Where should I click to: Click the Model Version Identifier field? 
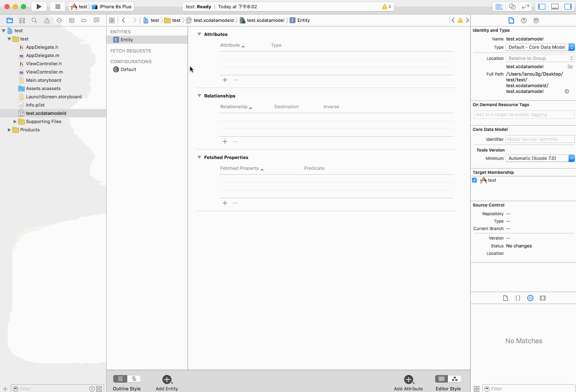coord(540,139)
